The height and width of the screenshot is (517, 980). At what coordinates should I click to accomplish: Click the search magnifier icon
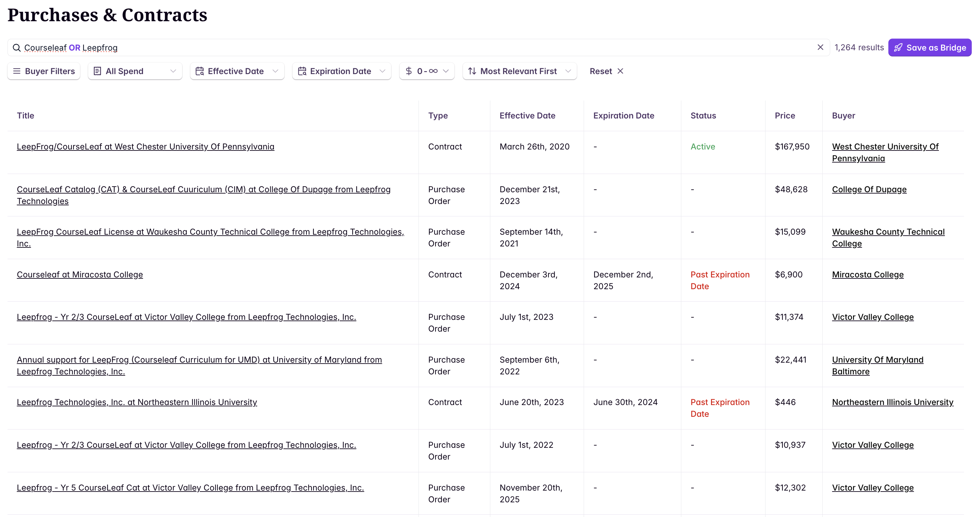16,48
